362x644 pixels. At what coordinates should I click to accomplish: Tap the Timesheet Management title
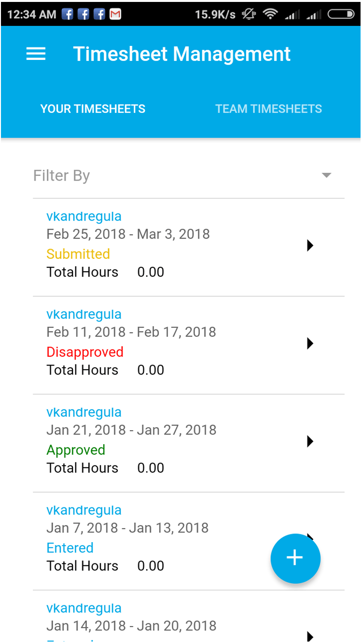(181, 54)
